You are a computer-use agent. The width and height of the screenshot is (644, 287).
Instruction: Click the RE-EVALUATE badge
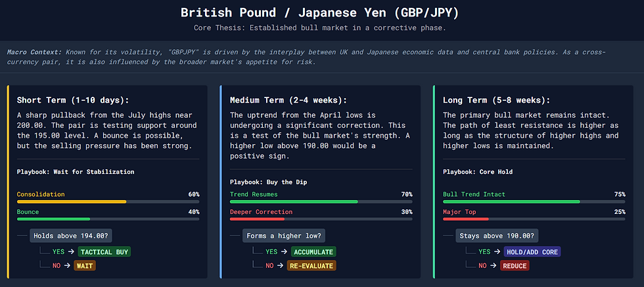coord(311,266)
